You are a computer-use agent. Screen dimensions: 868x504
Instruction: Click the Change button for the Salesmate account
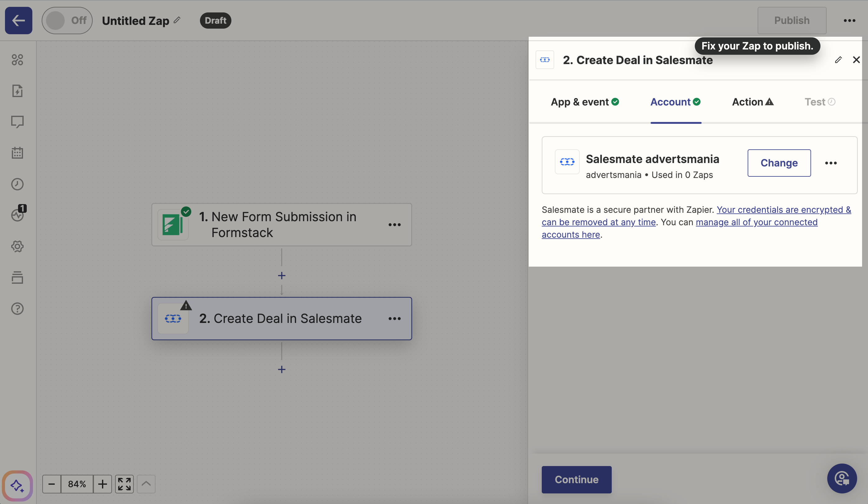click(x=779, y=163)
